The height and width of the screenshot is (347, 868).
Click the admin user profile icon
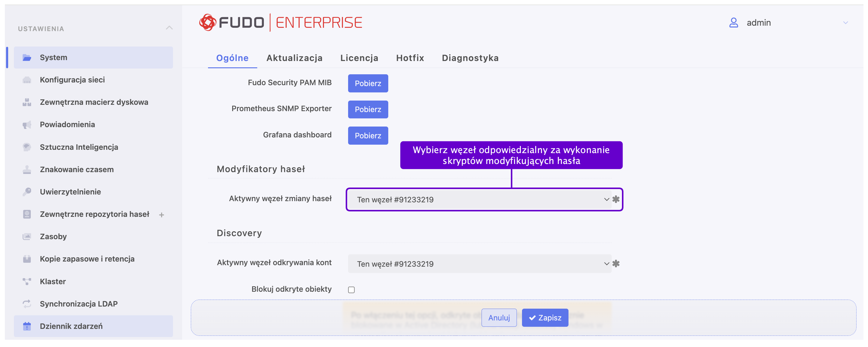(x=734, y=23)
